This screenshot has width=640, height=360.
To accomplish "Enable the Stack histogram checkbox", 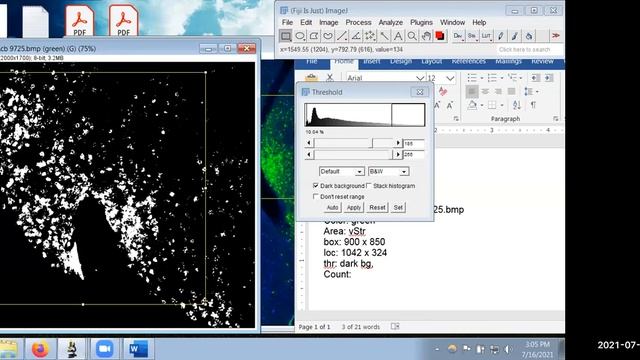I will (x=369, y=186).
